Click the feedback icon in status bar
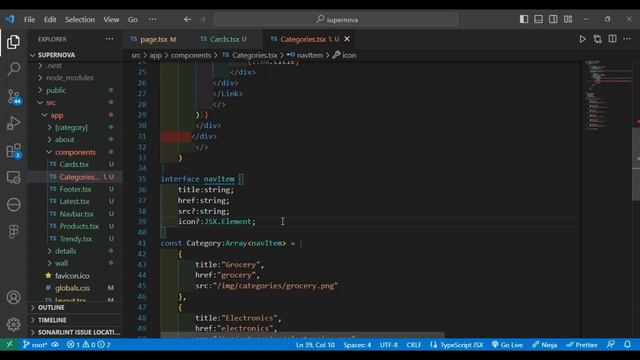Screen dimensions: 640x360 pyautogui.click(x=611, y=344)
